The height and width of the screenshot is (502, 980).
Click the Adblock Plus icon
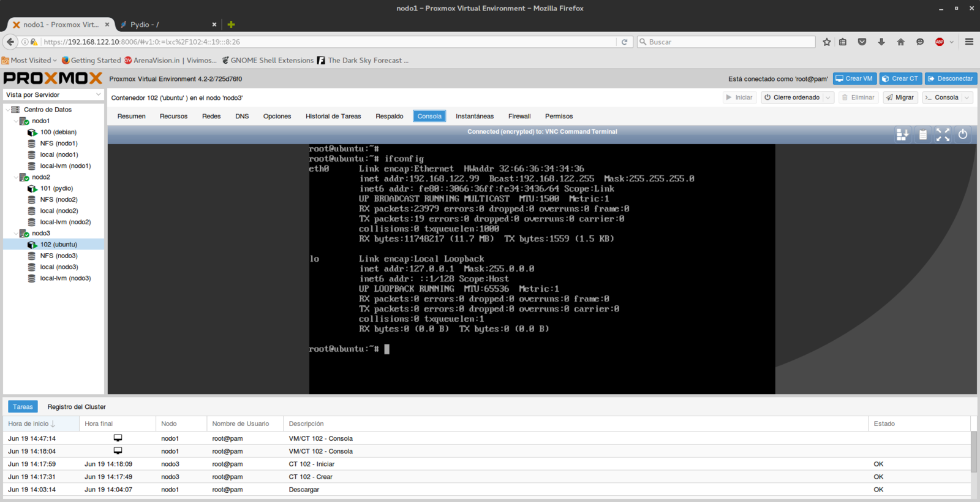point(940,42)
